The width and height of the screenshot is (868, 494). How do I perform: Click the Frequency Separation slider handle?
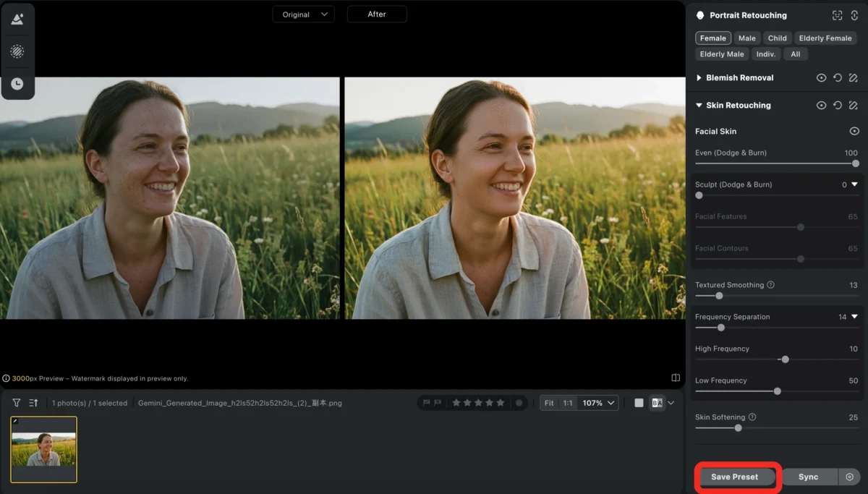click(720, 328)
